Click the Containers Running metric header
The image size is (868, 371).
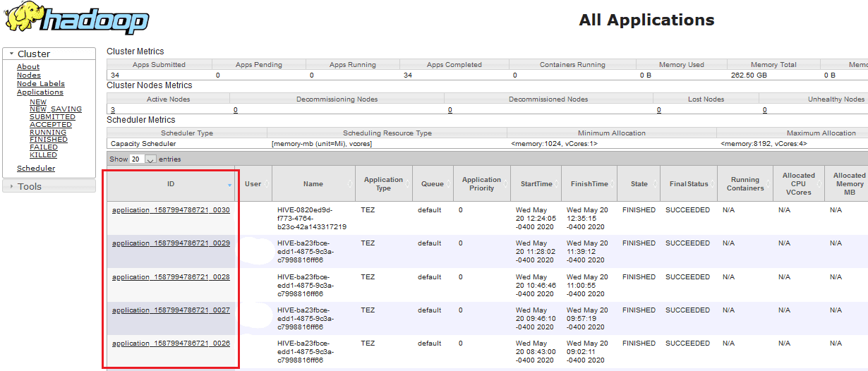(572, 65)
